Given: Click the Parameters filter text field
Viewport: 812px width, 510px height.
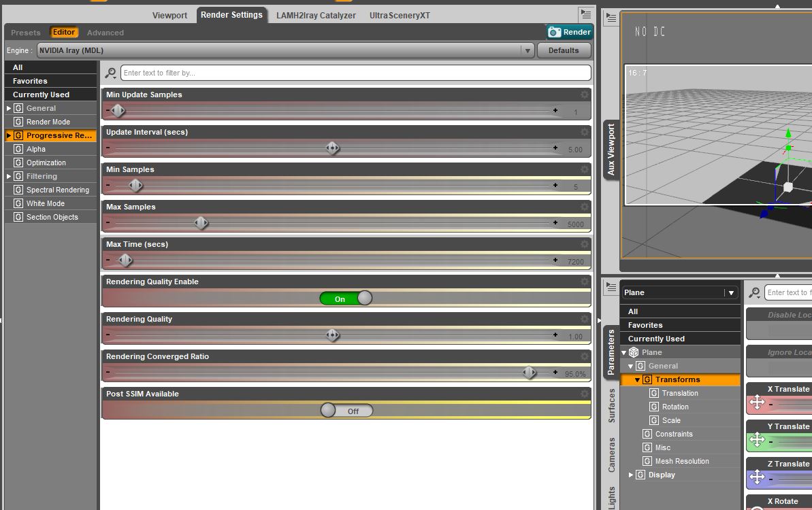Looking at the screenshot, I should coord(788,293).
